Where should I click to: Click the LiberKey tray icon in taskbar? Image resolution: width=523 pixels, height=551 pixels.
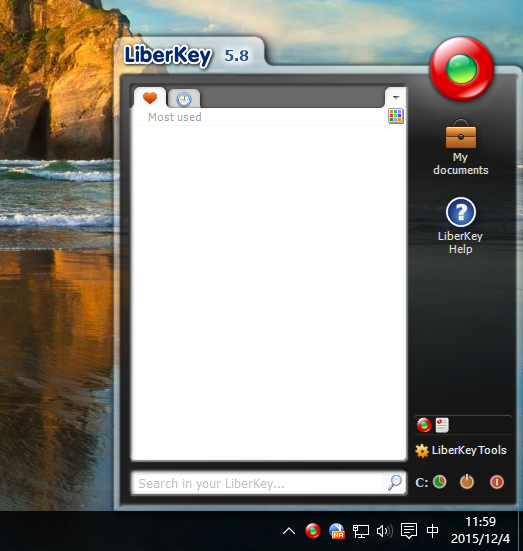[312, 531]
